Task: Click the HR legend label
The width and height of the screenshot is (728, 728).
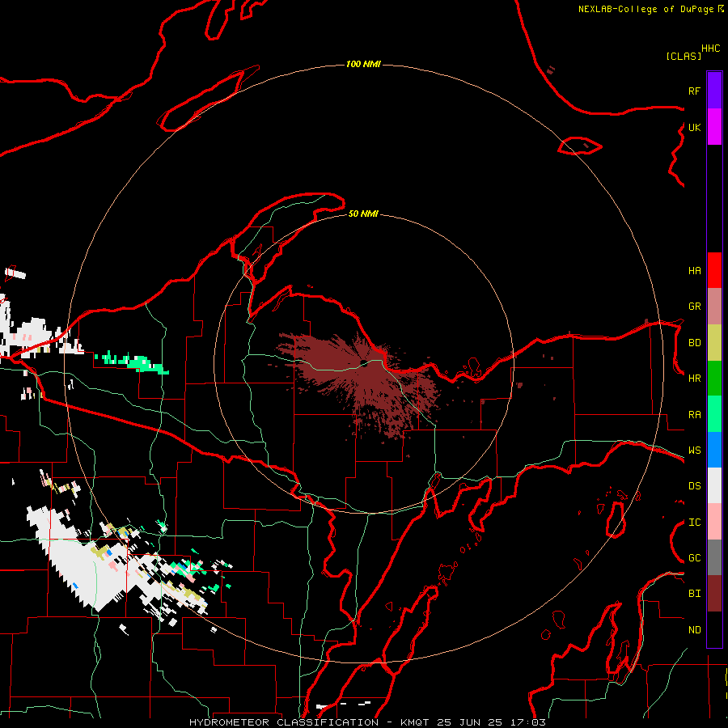Action: (x=694, y=379)
